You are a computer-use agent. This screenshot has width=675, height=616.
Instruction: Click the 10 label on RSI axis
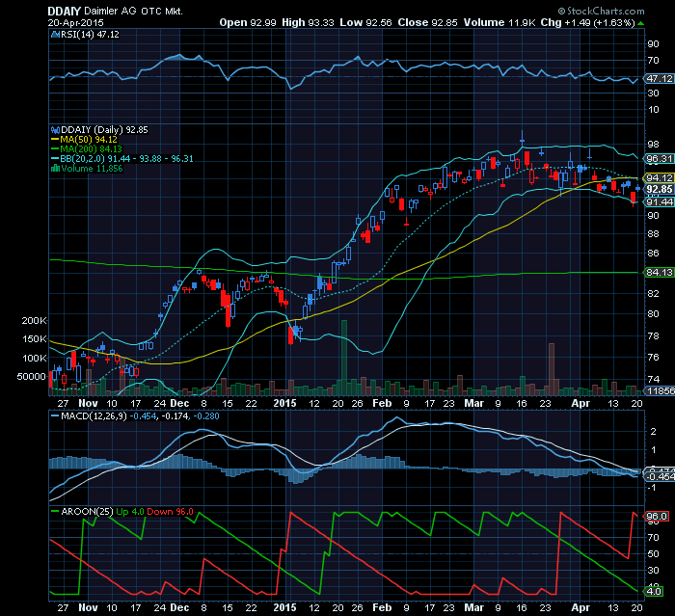pyautogui.click(x=653, y=109)
